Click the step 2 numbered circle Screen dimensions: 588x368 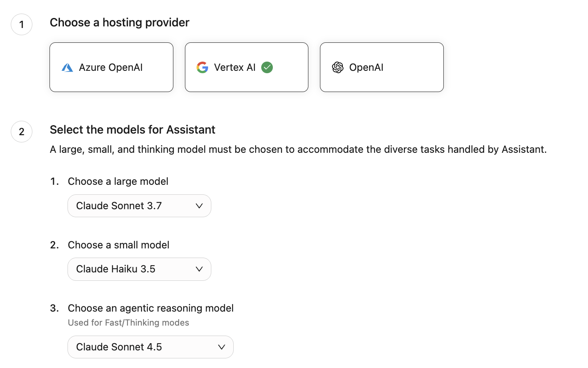click(x=21, y=132)
